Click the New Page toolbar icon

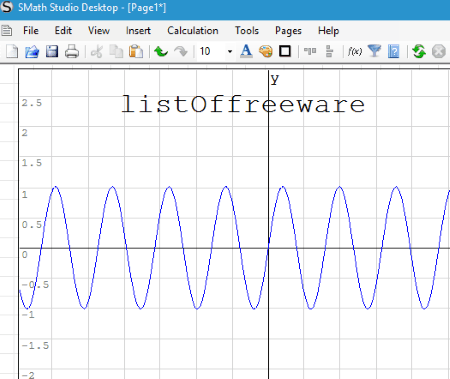click(x=12, y=52)
